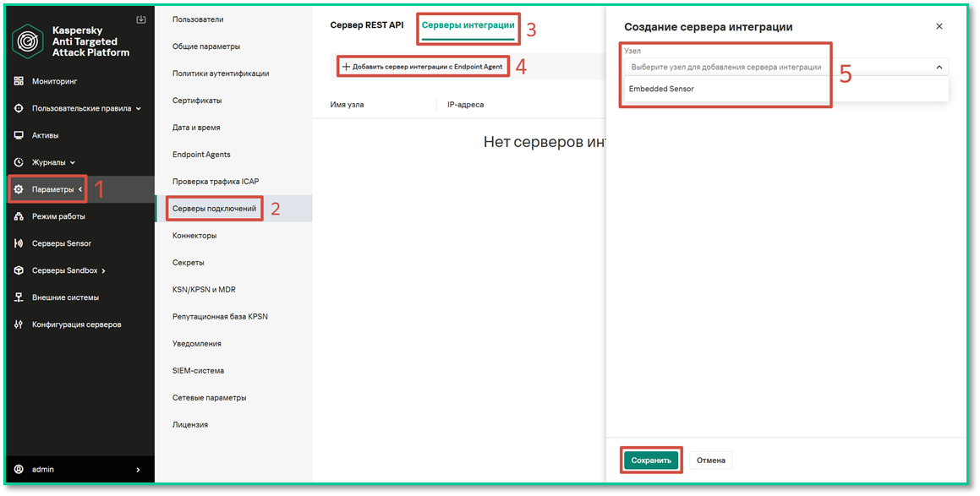980x496 pixels.
Task: Open Лицензия settings
Action: 190,424
